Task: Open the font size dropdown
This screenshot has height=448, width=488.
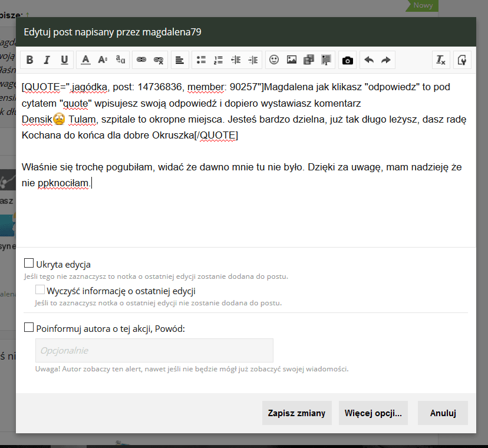Action: pyautogui.click(x=103, y=60)
